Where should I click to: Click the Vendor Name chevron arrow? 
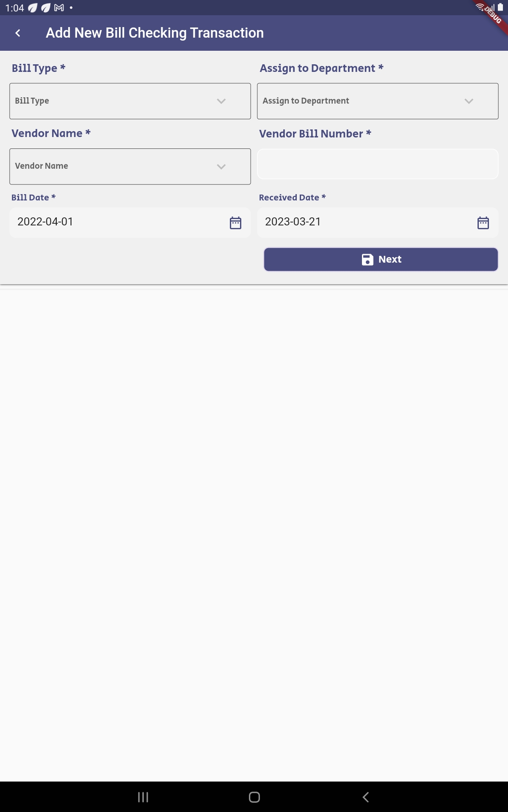221,167
